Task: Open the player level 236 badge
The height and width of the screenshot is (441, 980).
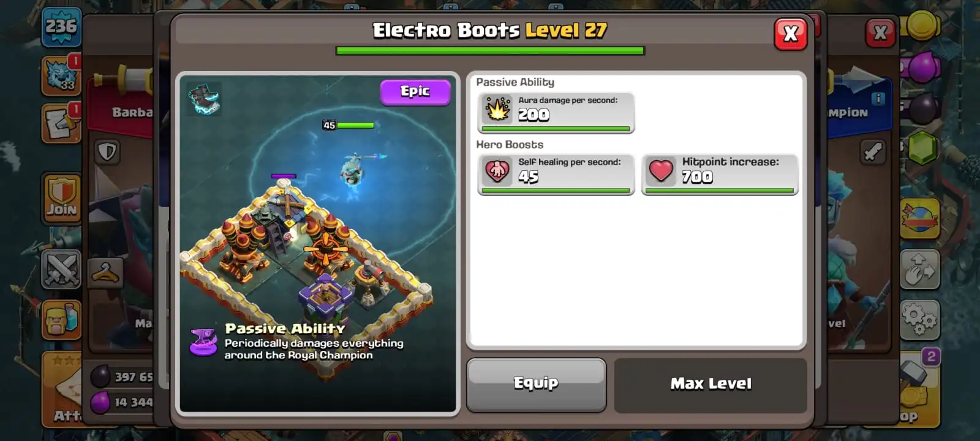Action: [61, 27]
